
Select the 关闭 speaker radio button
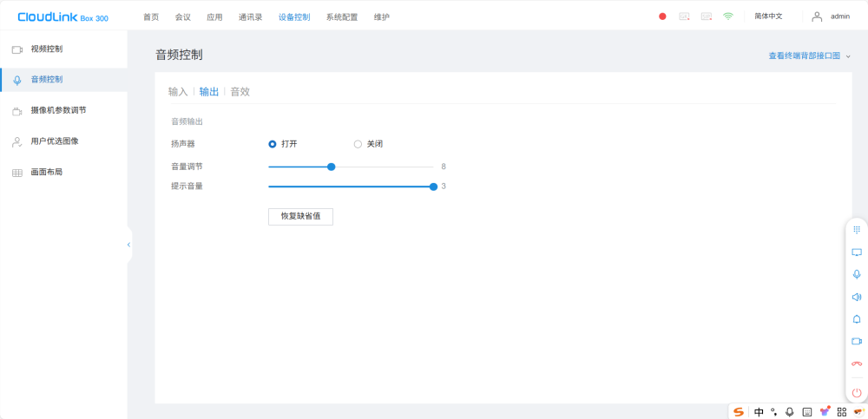pos(358,145)
